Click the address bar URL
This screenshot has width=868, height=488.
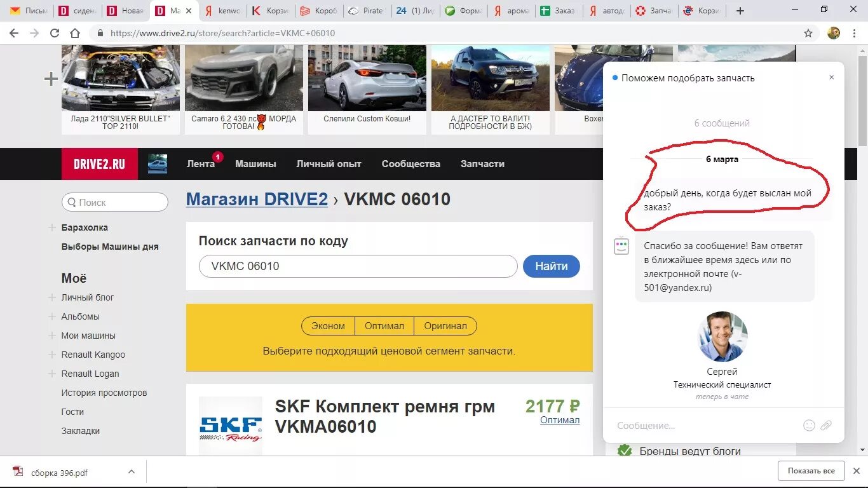(x=222, y=33)
